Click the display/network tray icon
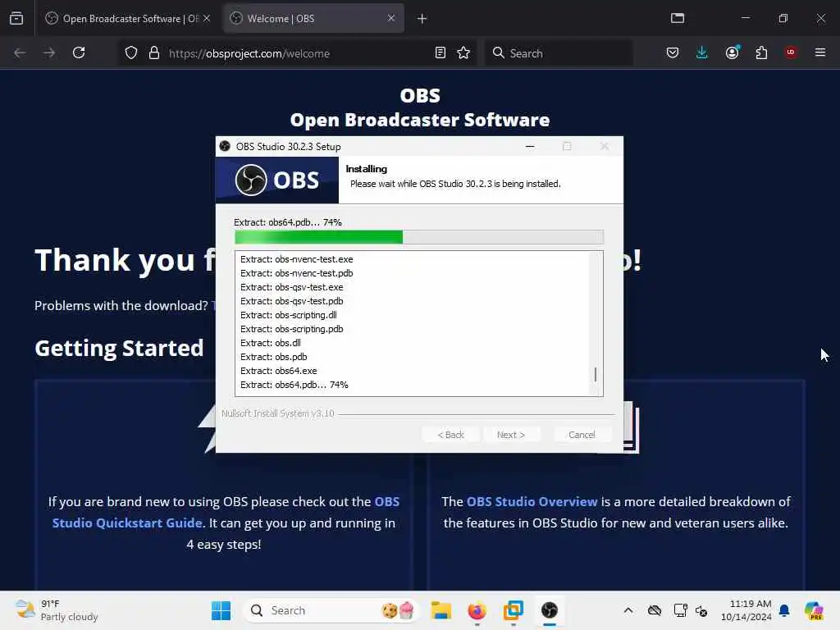 tap(680, 610)
